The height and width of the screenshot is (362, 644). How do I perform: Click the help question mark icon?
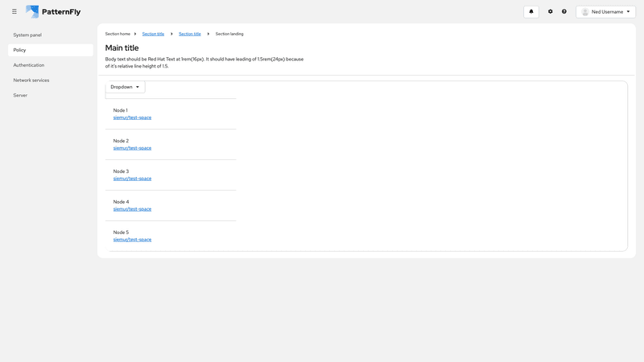564,12
